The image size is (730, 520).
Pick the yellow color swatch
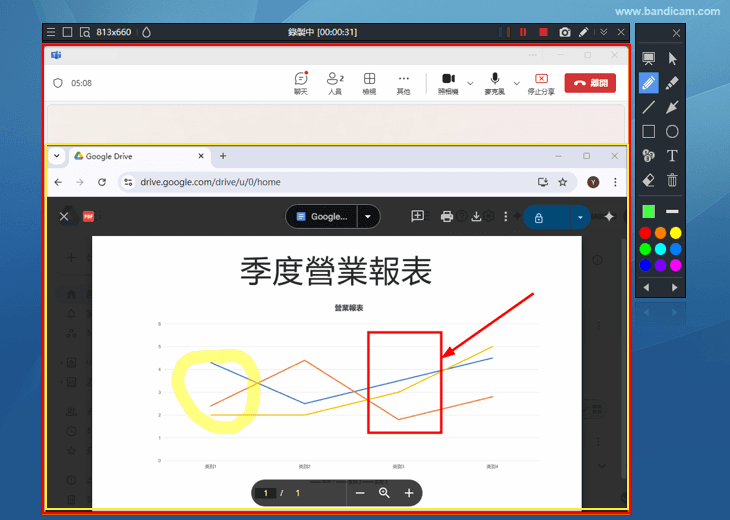coord(676,233)
